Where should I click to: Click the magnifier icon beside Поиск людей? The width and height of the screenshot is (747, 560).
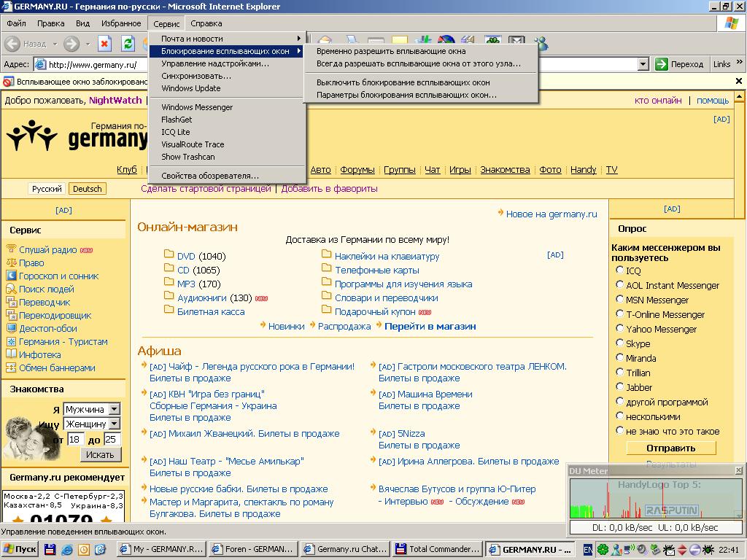(11, 289)
